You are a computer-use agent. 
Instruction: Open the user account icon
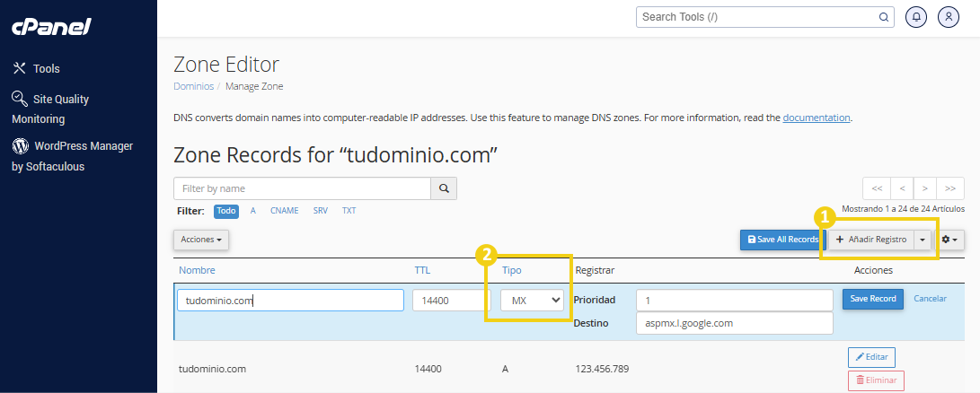click(948, 16)
